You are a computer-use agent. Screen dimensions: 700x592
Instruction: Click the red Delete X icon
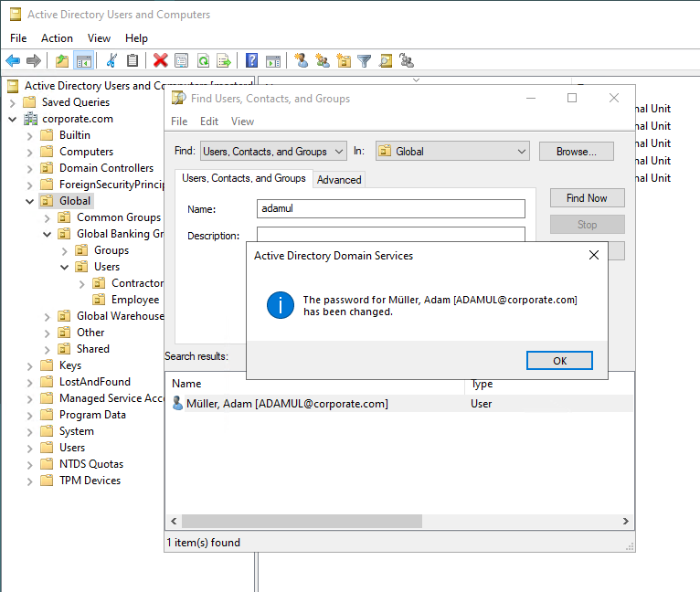(160, 60)
